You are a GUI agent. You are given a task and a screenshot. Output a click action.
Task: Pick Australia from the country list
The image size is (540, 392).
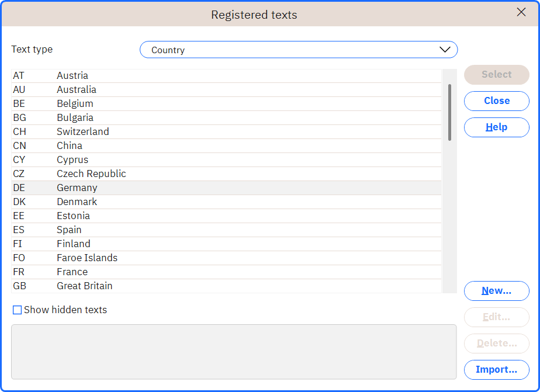[x=227, y=90]
